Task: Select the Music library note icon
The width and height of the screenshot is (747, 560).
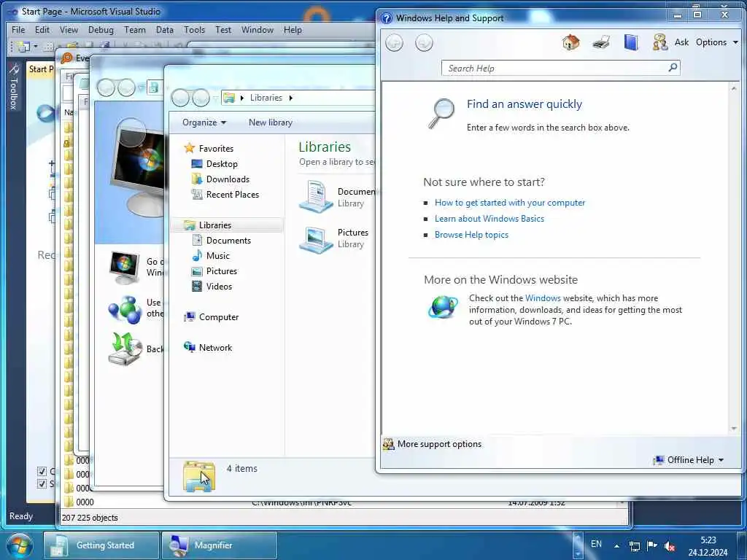Action: point(197,256)
